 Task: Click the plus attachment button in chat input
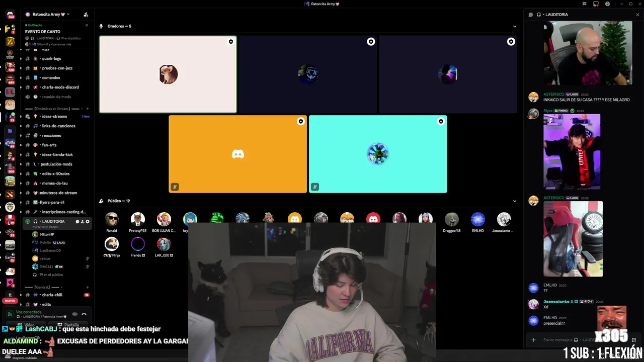[x=533, y=340]
